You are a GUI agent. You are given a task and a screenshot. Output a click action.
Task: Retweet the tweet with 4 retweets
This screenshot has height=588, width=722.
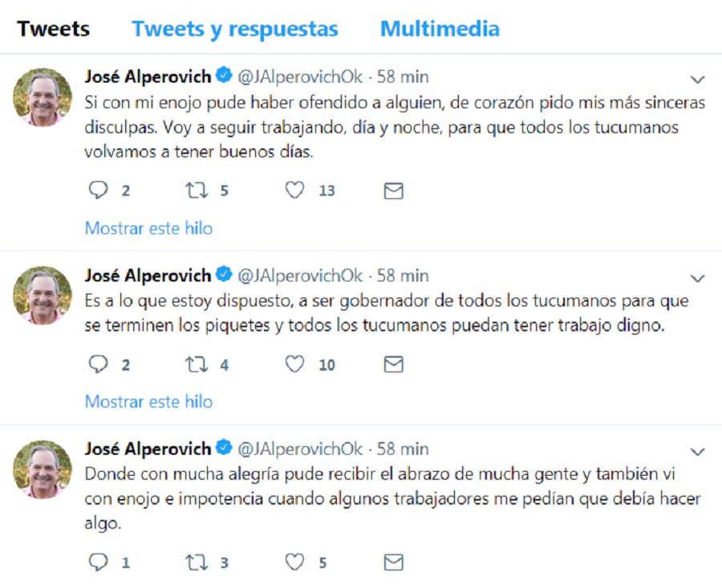click(197, 365)
